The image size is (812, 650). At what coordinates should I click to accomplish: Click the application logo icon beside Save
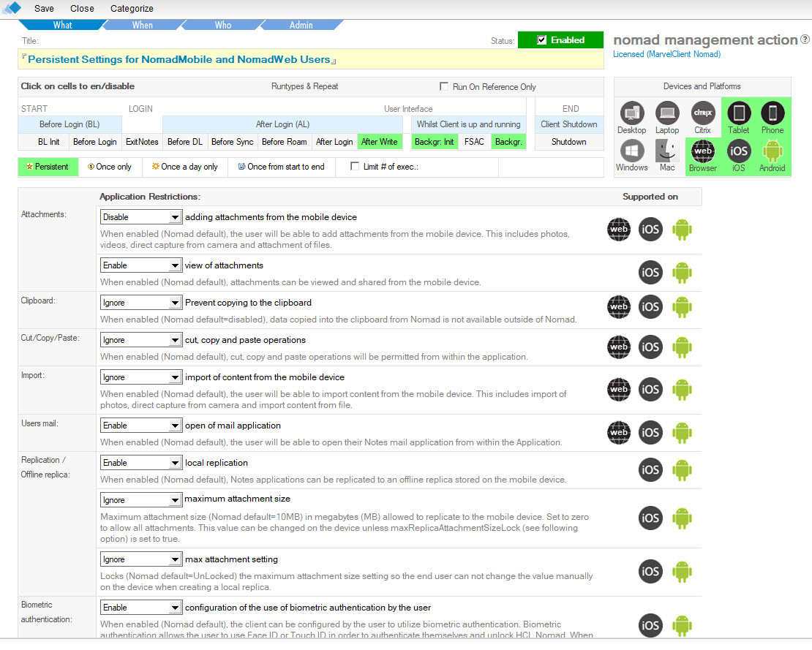click(x=12, y=8)
